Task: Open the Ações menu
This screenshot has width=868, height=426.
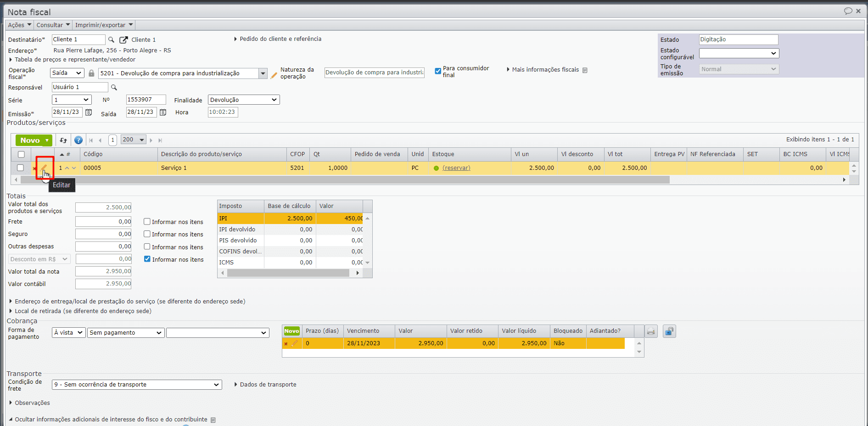Action: [19, 25]
